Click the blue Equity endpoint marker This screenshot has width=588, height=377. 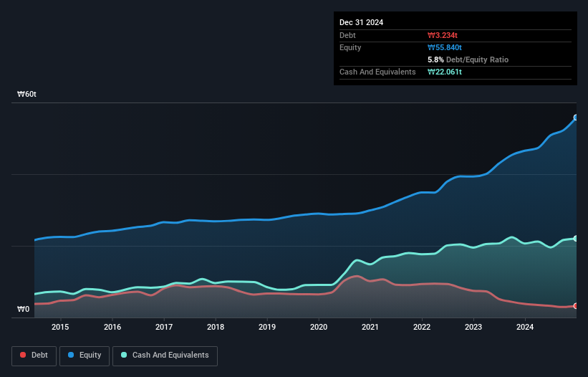pos(576,118)
